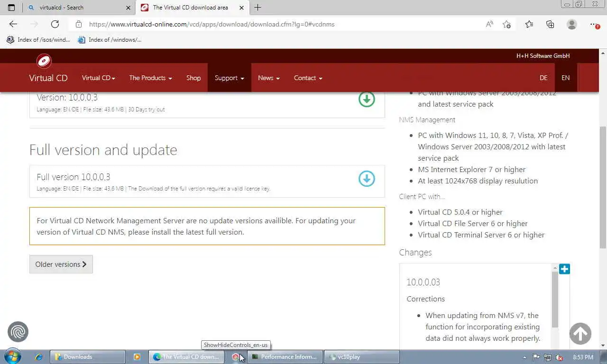The height and width of the screenshot is (364, 607).
Task: Open the Edge Virtual CD taskbar button
Action: pos(187,357)
